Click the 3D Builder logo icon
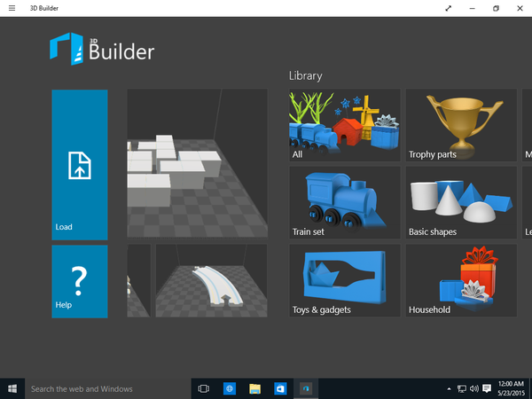The width and height of the screenshot is (532, 399). (66, 49)
